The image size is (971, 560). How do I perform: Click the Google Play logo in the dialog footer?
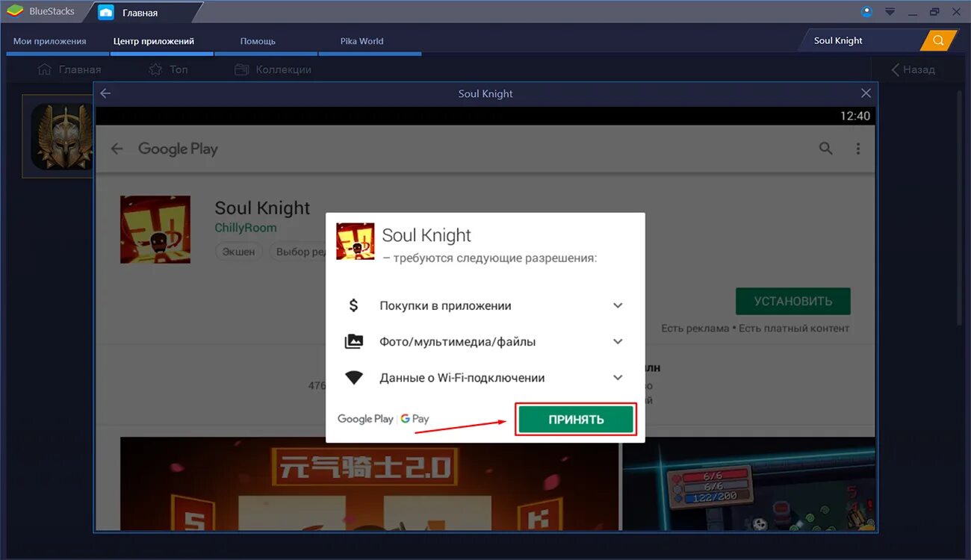coord(365,419)
